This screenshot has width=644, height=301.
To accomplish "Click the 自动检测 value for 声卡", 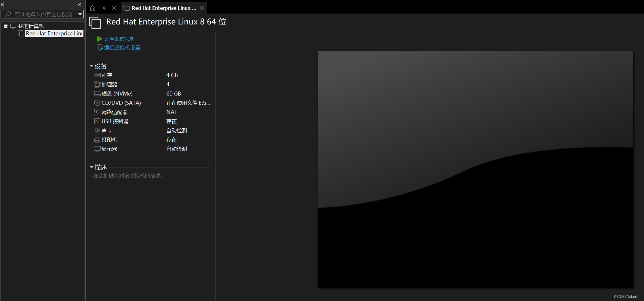I will click(177, 130).
